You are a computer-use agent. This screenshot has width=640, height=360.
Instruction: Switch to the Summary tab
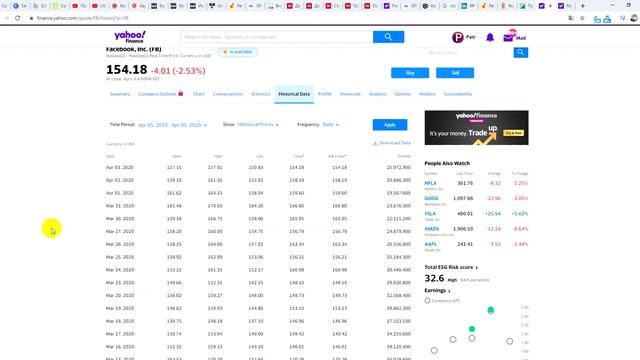(x=120, y=94)
